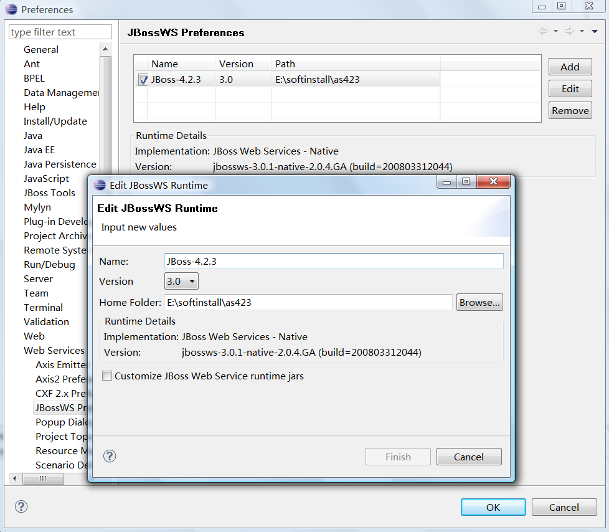Click Cancel in the Preferences window
This screenshot has height=532, width=609.
pyautogui.click(x=564, y=507)
